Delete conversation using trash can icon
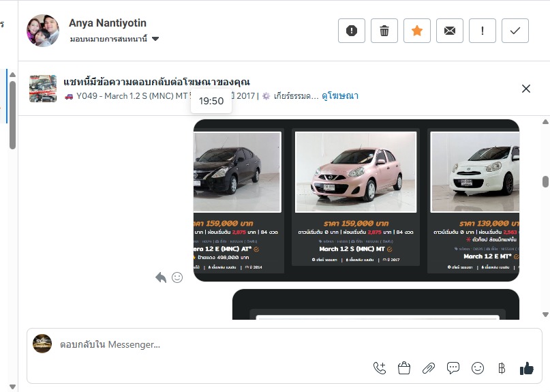The image size is (550, 392). (x=384, y=31)
